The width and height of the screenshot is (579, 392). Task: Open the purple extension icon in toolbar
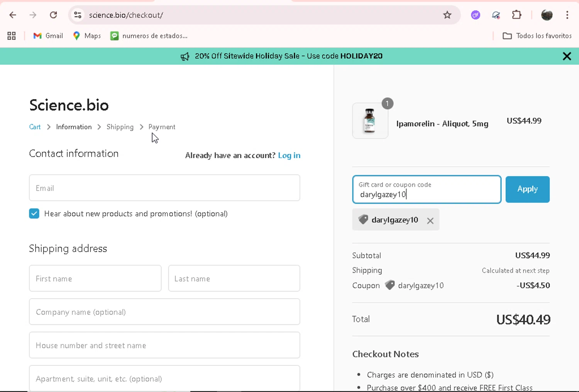(x=476, y=15)
